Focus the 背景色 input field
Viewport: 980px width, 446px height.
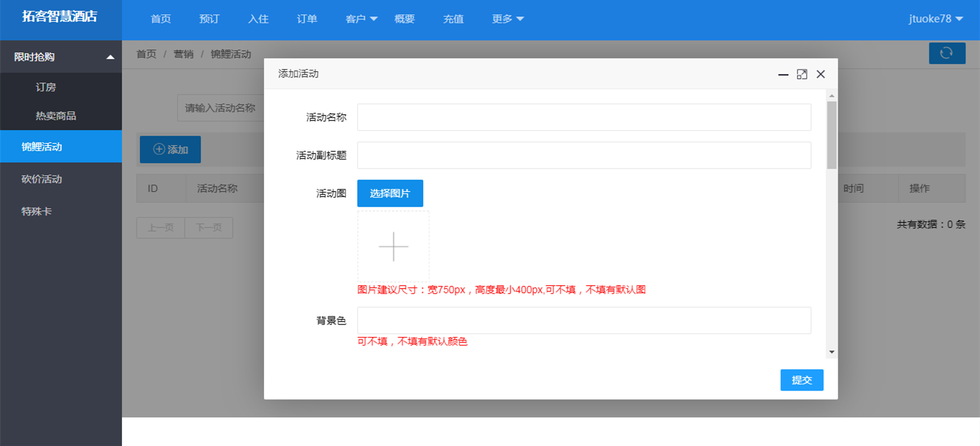click(x=584, y=320)
